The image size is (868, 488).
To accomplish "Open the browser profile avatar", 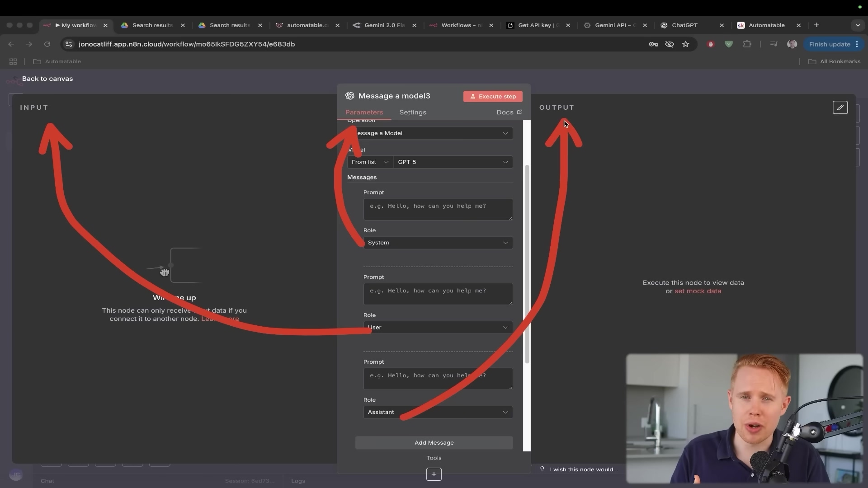I will tap(792, 44).
